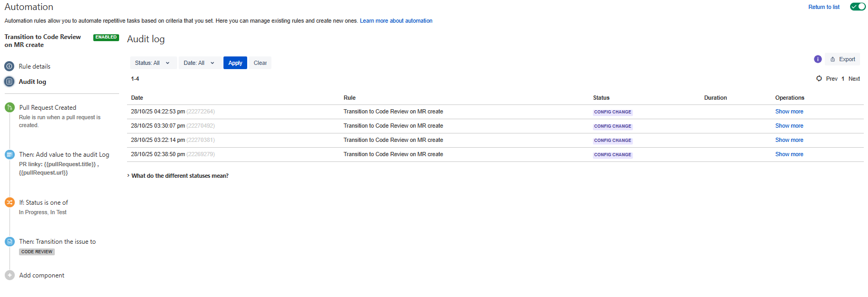Open Date: All filter dropdown
This screenshot has width=868, height=297.
(x=200, y=63)
